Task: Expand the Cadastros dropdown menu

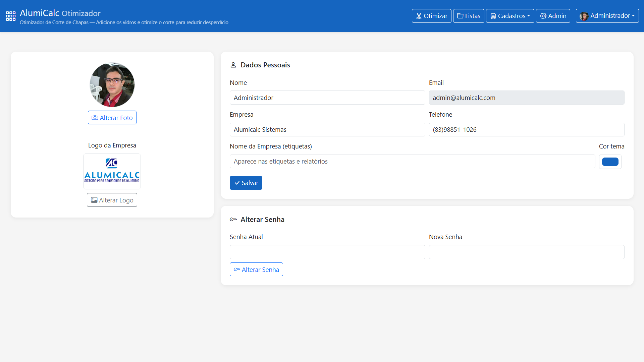Action: 510,16
